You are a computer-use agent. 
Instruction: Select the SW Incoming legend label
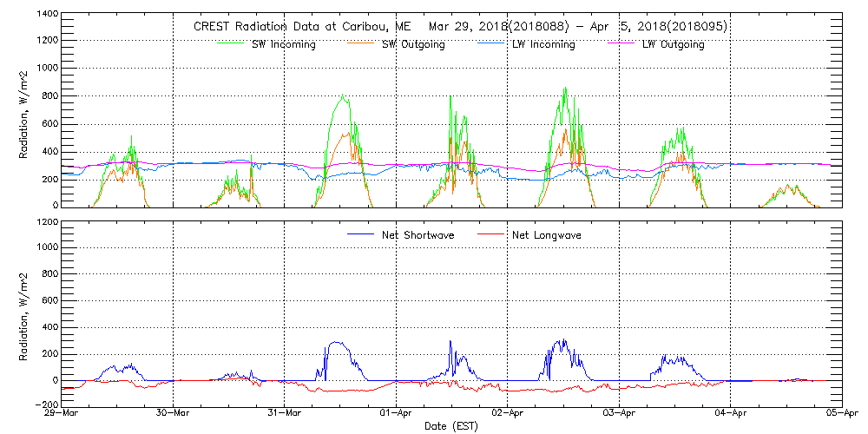[x=284, y=44]
